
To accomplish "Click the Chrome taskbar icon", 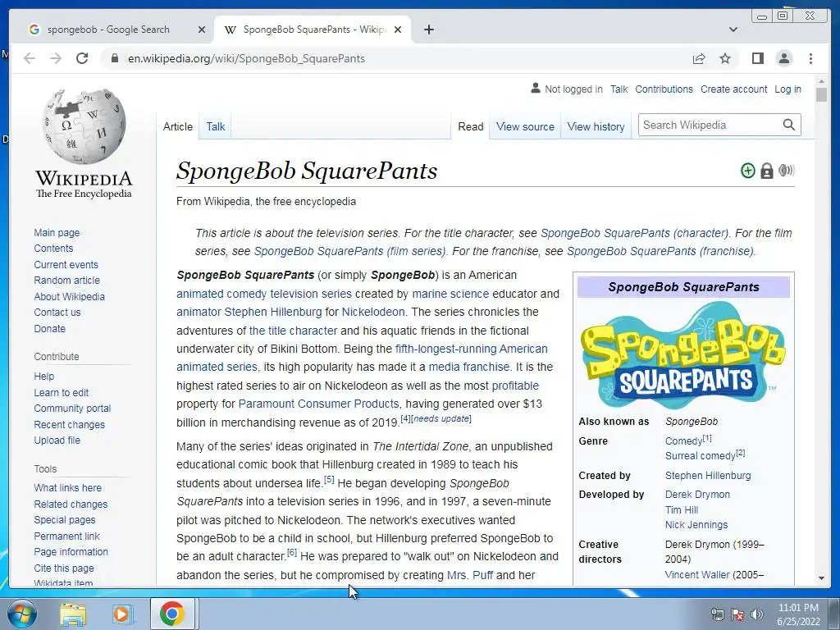I will [x=171, y=614].
